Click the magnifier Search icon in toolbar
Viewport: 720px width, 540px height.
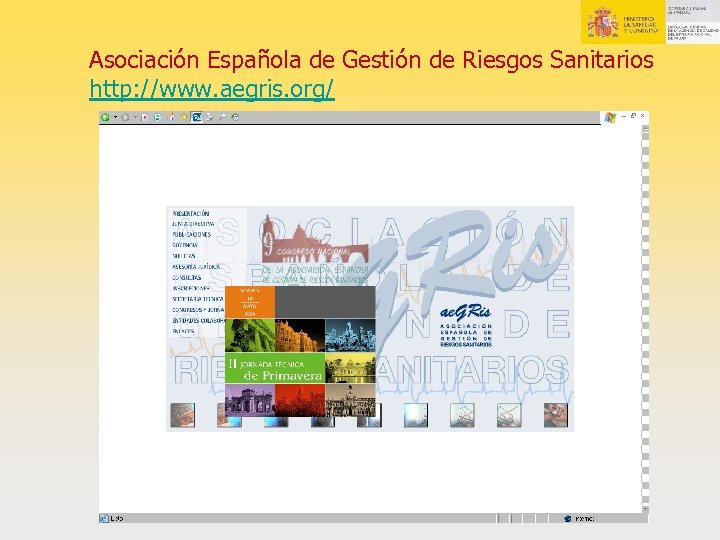(222, 118)
